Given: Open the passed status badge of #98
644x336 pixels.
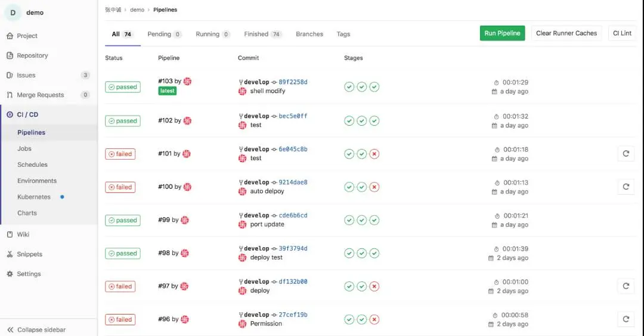Looking at the screenshot, I should click(123, 254).
